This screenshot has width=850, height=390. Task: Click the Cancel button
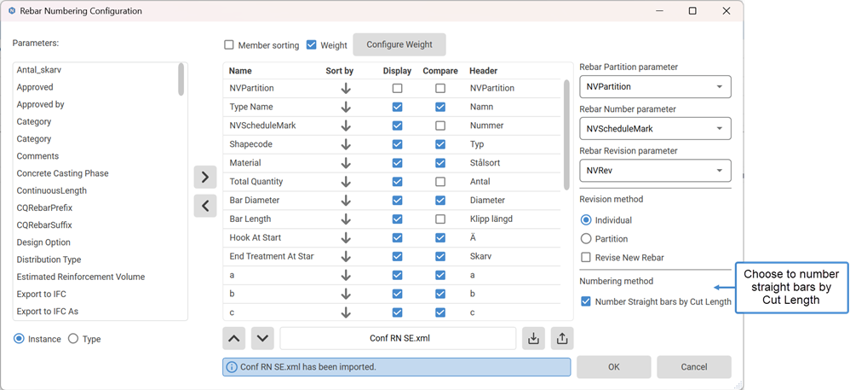pos(694,367)
